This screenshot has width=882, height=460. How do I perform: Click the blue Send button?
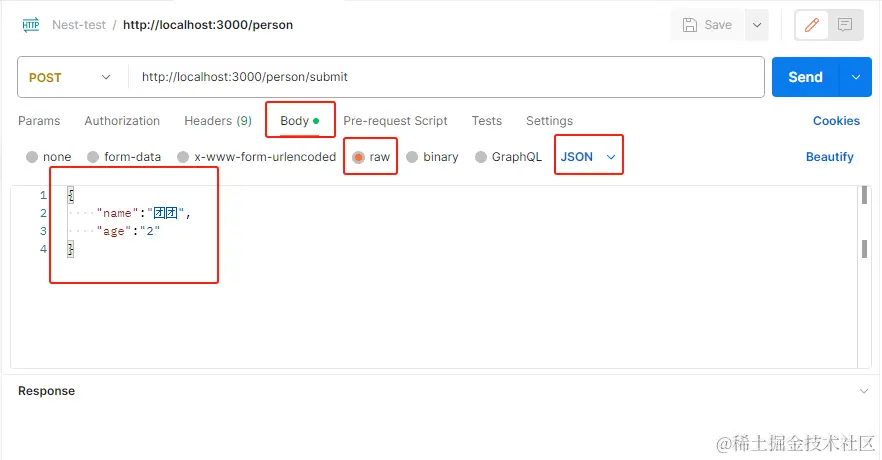[806, 77]
